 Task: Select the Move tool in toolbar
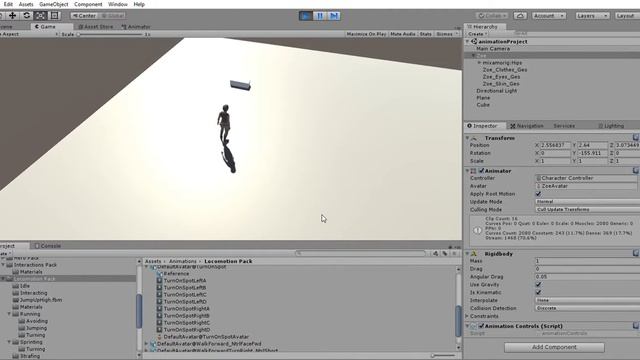click(12, 16)
